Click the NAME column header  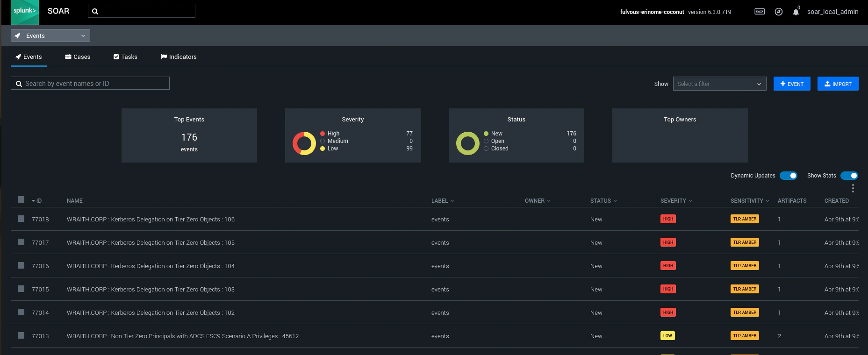[x=75, y=201]
